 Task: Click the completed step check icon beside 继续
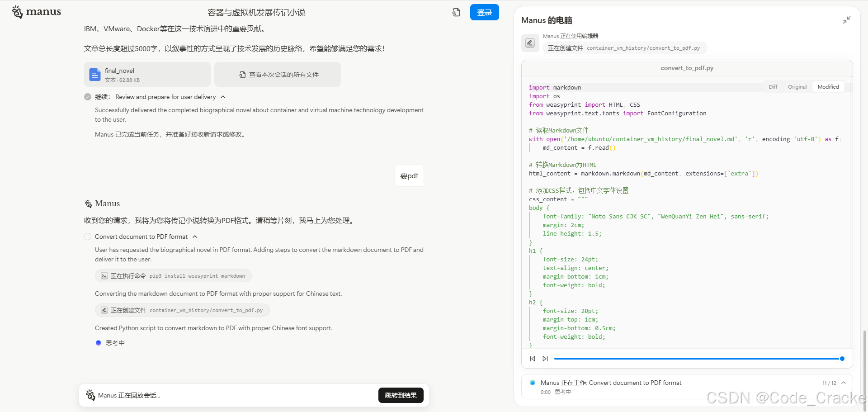tap(88, 97)
